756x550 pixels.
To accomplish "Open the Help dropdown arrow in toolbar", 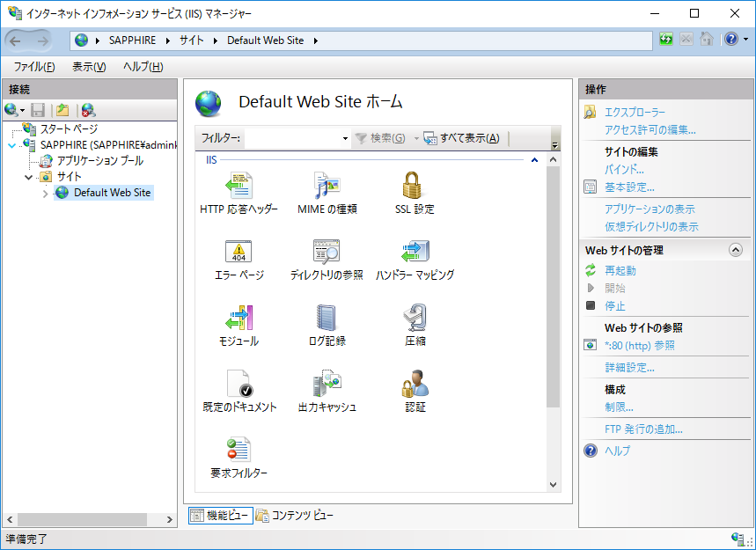I will 745,40.
